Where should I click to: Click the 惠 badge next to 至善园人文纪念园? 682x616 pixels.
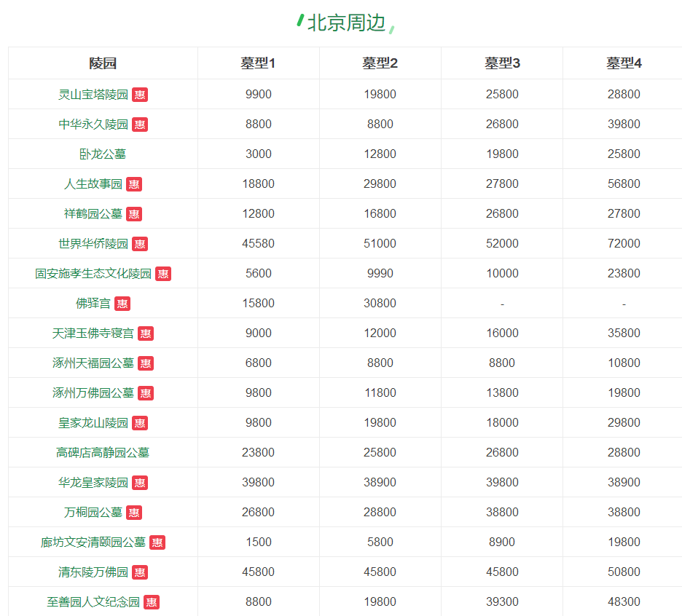pos(152,602)
